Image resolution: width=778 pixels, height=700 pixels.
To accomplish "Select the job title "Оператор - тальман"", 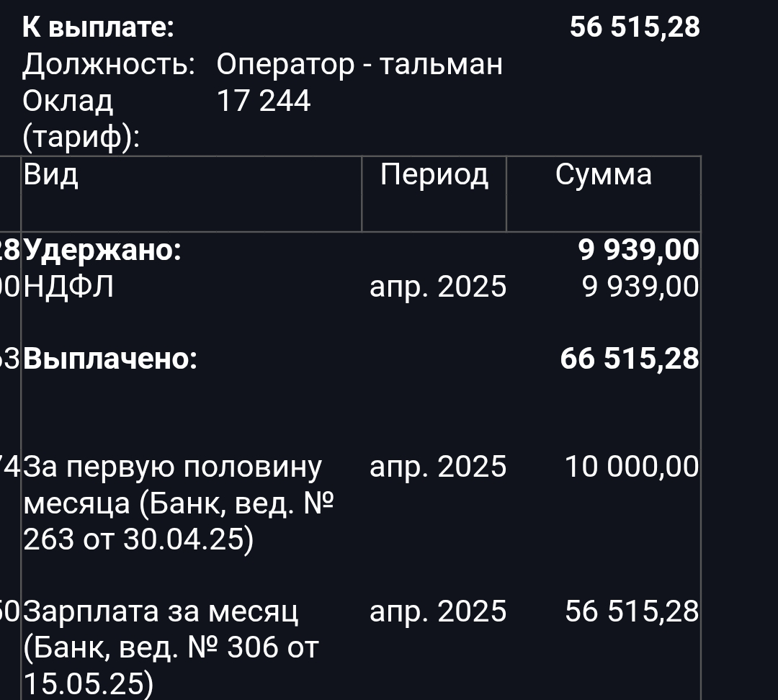I will (359, 65).
